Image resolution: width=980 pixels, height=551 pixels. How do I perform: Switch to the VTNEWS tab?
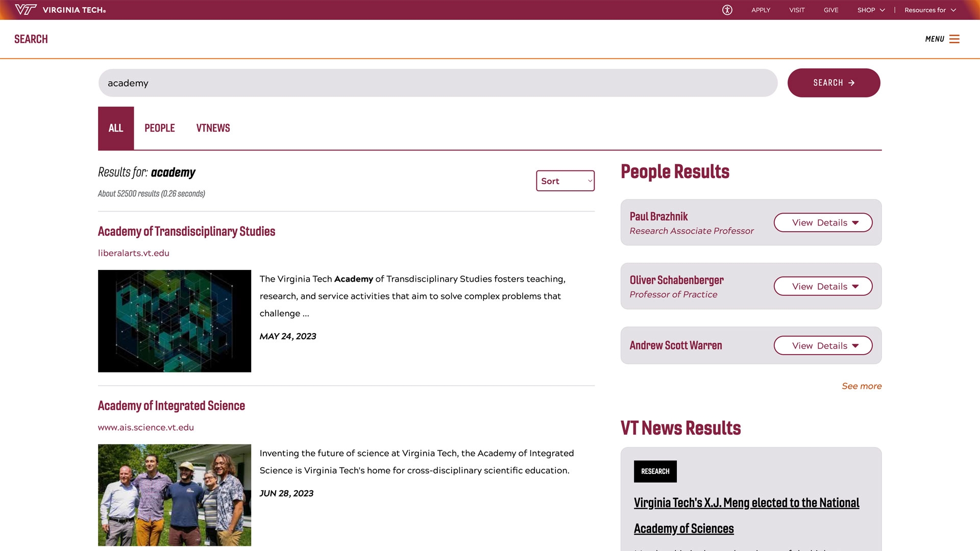213,128
